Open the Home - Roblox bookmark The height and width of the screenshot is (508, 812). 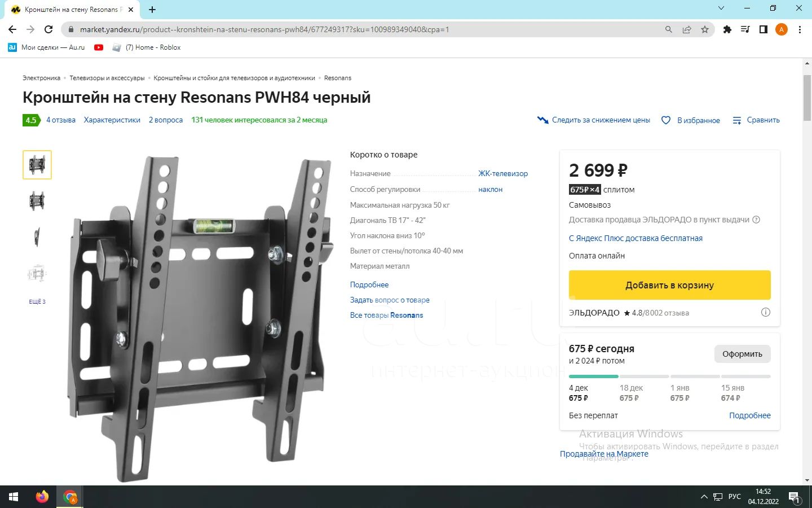click(147, 47)
